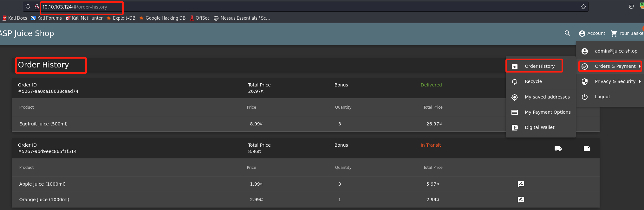The width and height of the screenshot is (644, 210).
Task: Print order confirmation for in-transit order
Action: [x=587, y=149]
